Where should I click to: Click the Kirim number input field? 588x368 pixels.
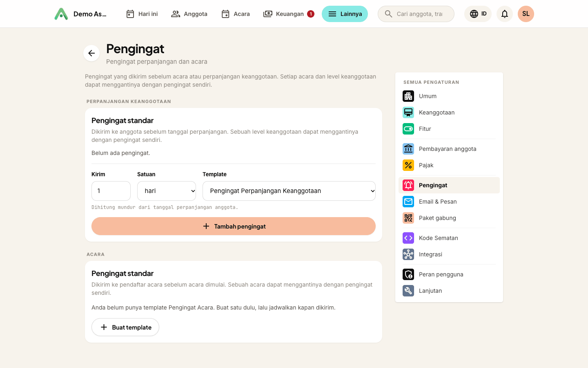[111, 191]
